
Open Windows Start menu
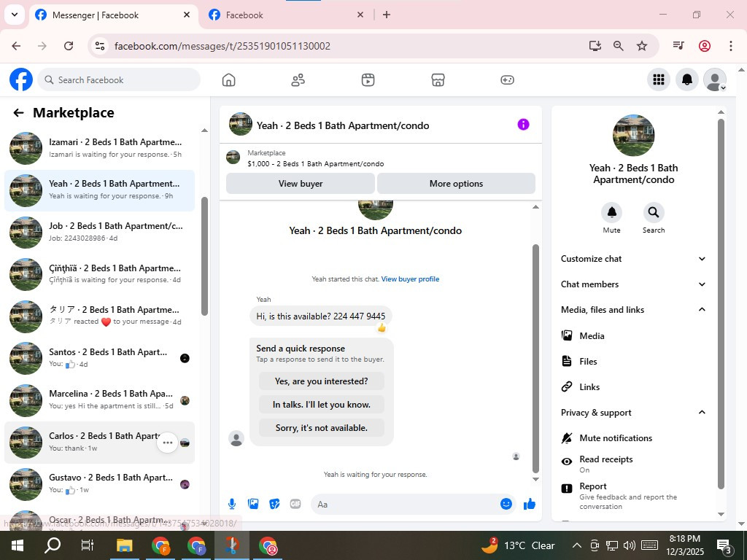click(x=18, y=545)
